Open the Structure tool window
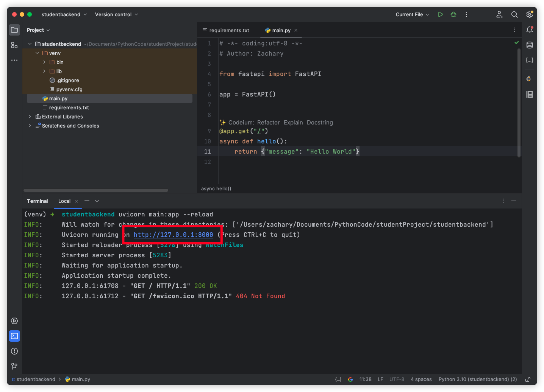The height and width of the screenshot is (392, 544). (x=14, y=45)
